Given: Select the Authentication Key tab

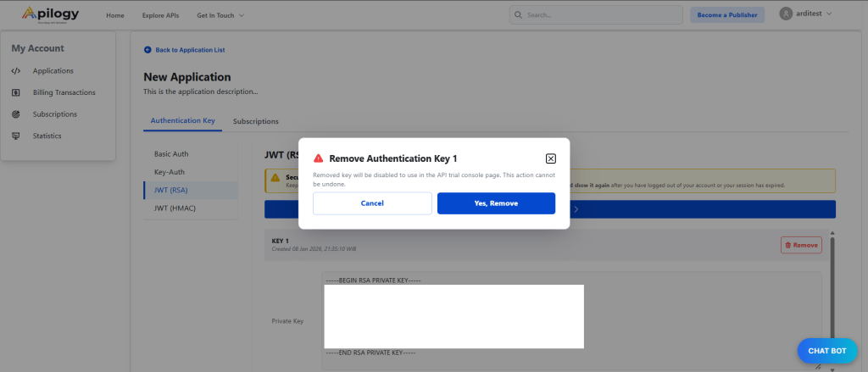Looking at the screenshot, I should click(x=182, y=121).
